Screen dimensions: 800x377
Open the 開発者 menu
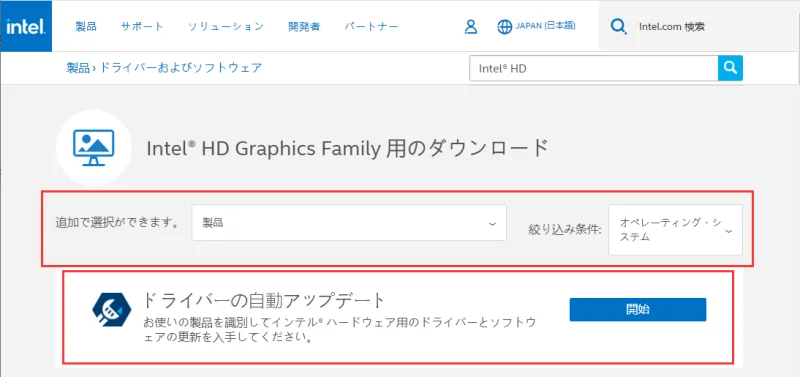(304, 27)
